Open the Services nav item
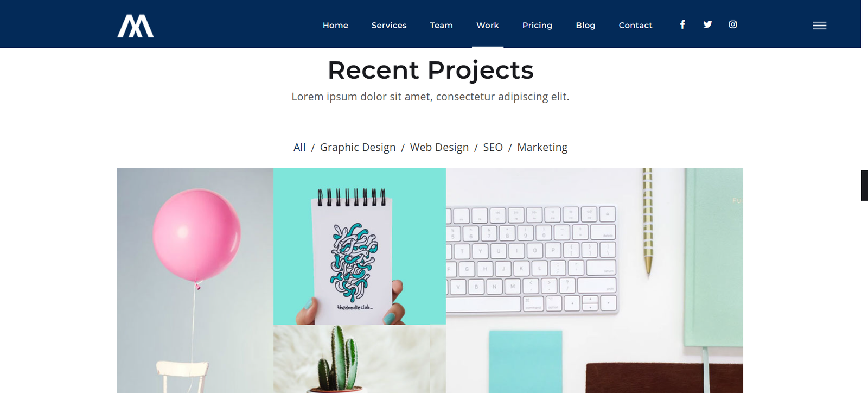The width and height of the screenshot is (868, 393). tap(389, 25)
